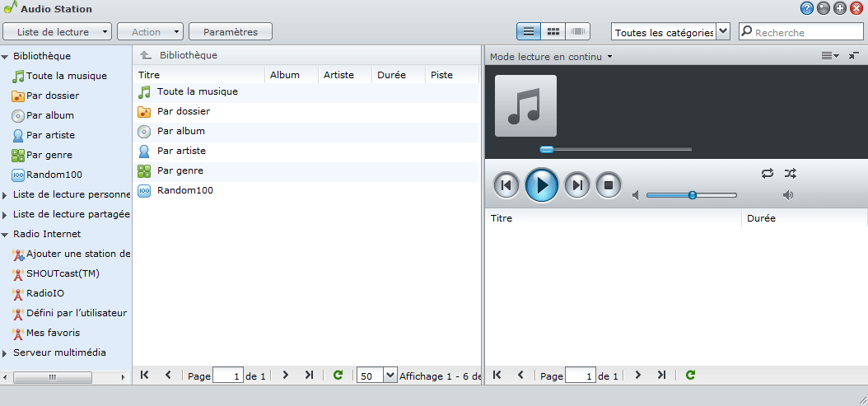Click the Toute la musique icon in sidebar
The height and width of the screenshot is (406, 868).
coord(18,76)
